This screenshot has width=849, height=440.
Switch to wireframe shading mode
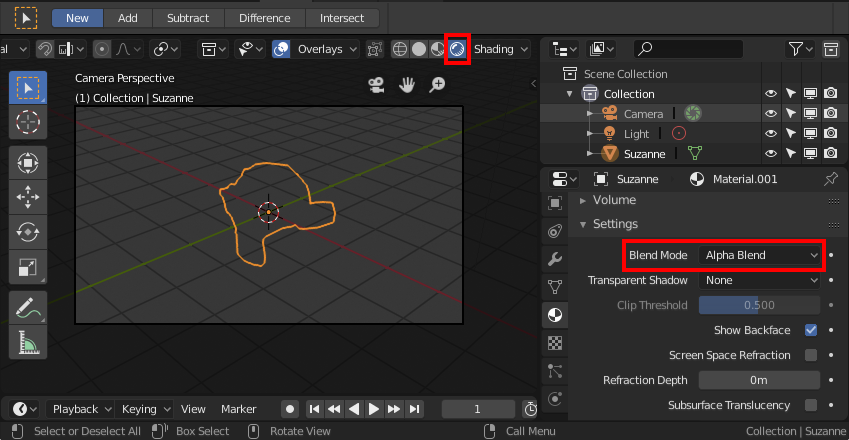400,49
